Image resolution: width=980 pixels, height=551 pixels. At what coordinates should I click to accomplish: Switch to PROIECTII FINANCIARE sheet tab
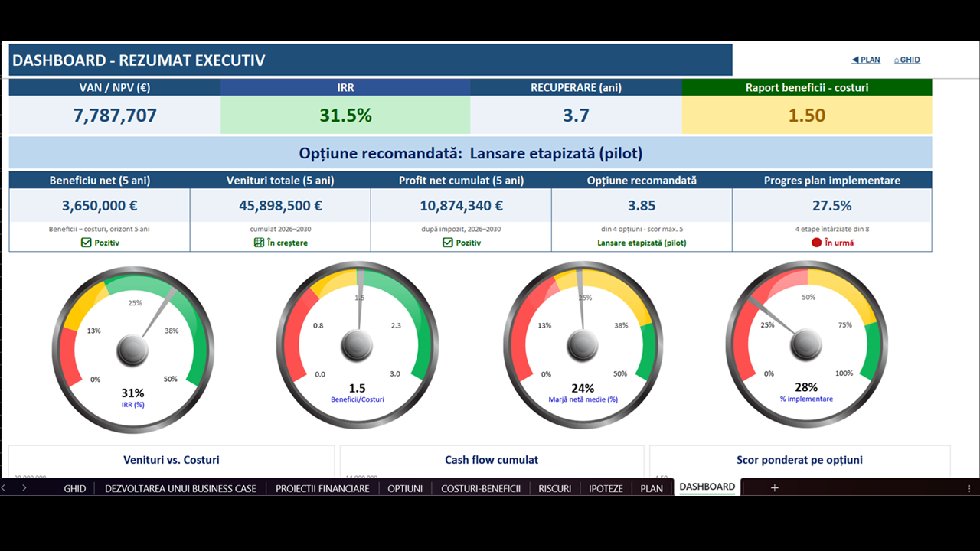[322, 488]
